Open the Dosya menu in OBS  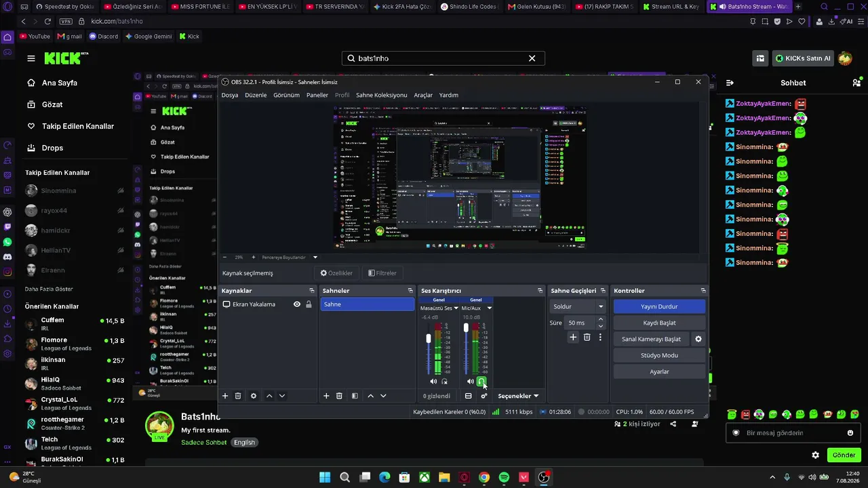coord(230,95)
